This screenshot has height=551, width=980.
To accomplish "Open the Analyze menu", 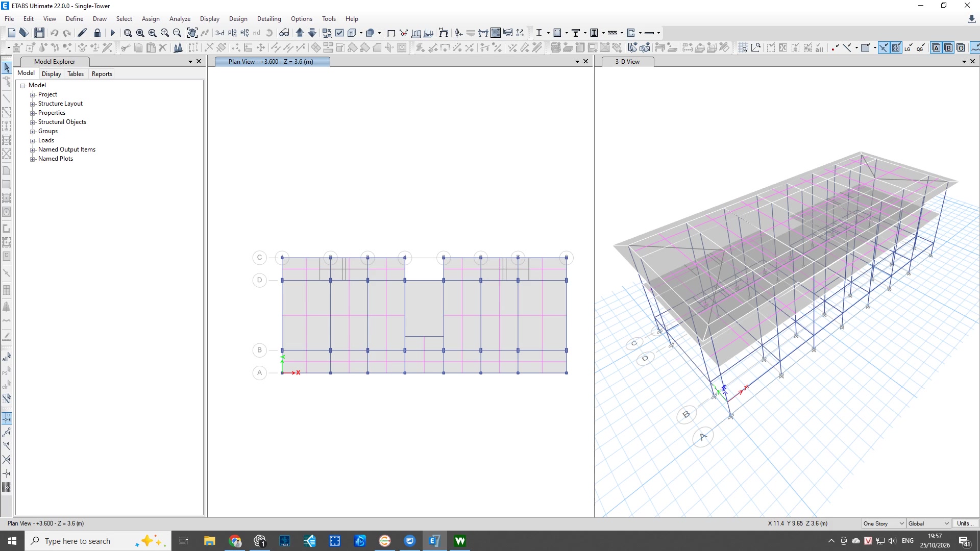I will [180, 19].
